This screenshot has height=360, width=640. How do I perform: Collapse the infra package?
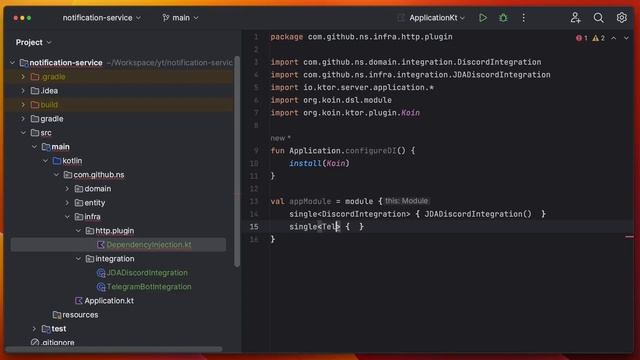click(67, 217)
